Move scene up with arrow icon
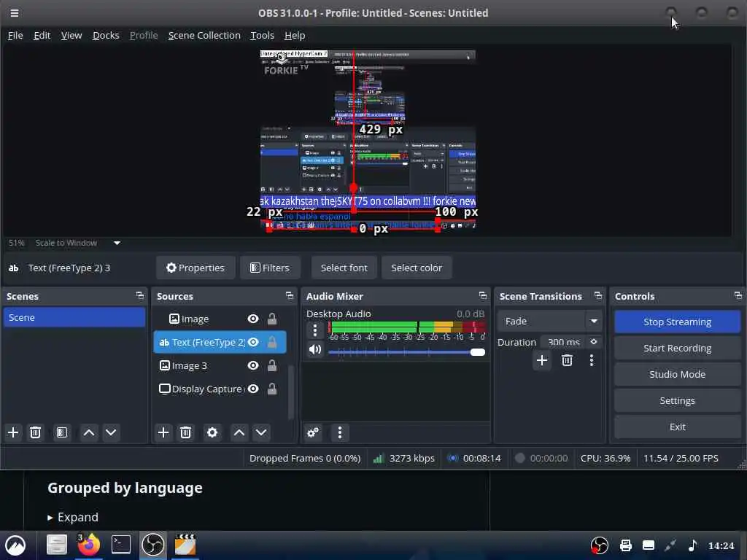 tap(88, 432)
